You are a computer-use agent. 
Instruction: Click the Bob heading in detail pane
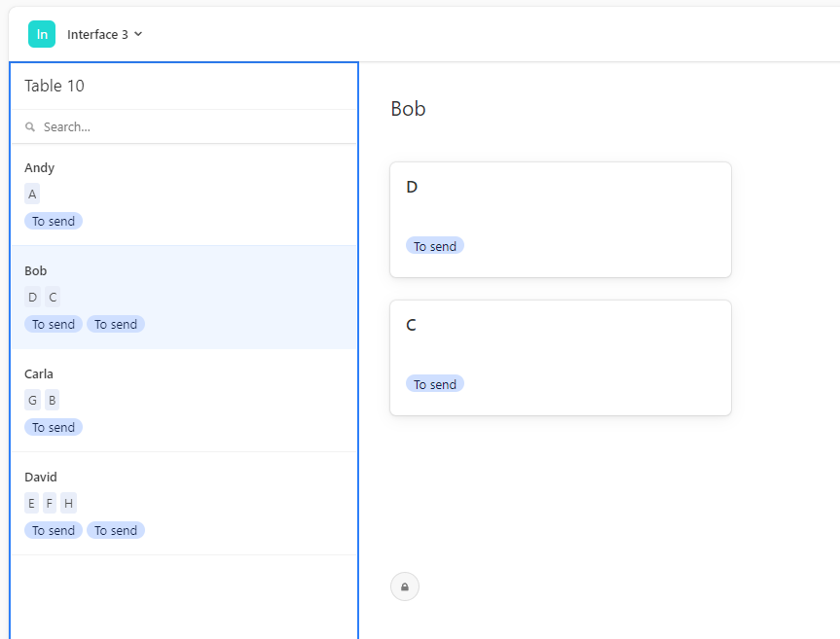pyautogui.click(x=408, y=109)
